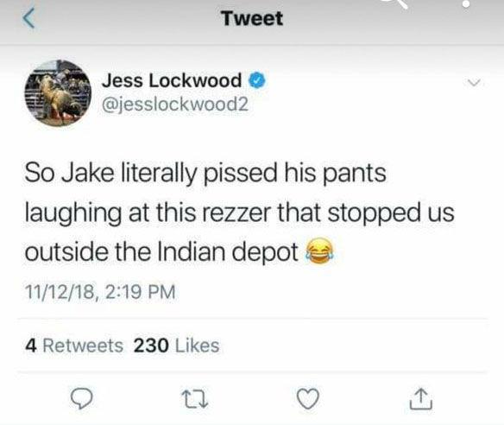Click the Tweet header title
504x425 pixels.
252,18
